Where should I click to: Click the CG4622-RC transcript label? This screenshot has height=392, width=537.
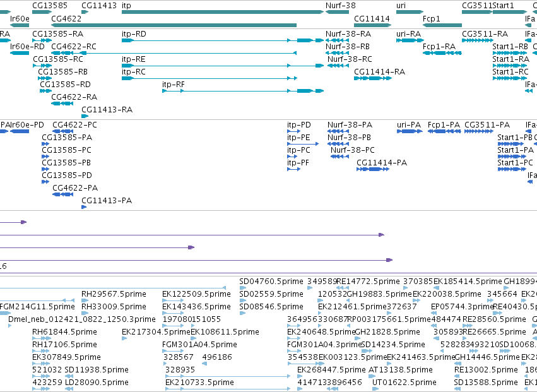coord(74,47)
